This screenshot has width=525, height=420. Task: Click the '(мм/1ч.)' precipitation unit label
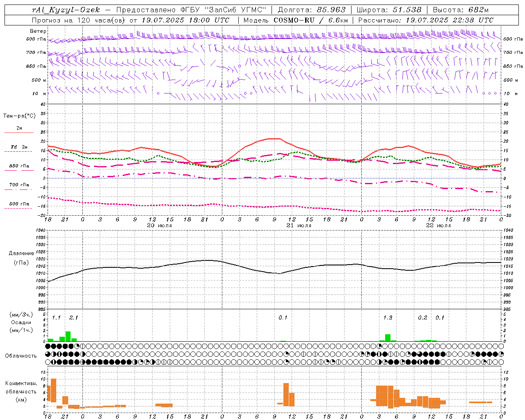click(x=21, y=330)
